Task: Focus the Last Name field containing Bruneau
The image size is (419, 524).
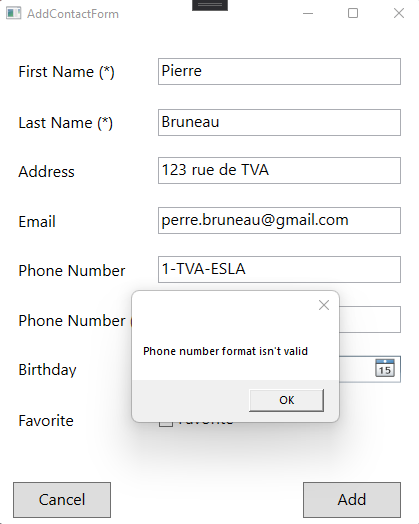Action: tap(279, 122)
